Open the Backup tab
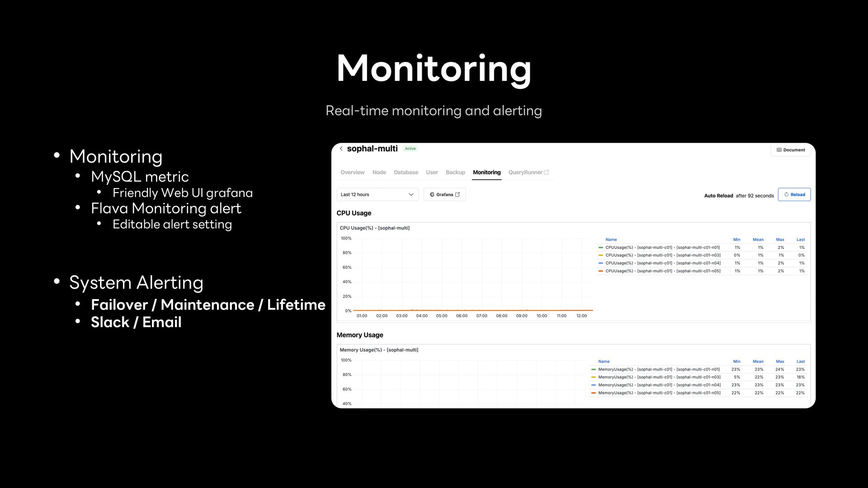 coord(455,173)
